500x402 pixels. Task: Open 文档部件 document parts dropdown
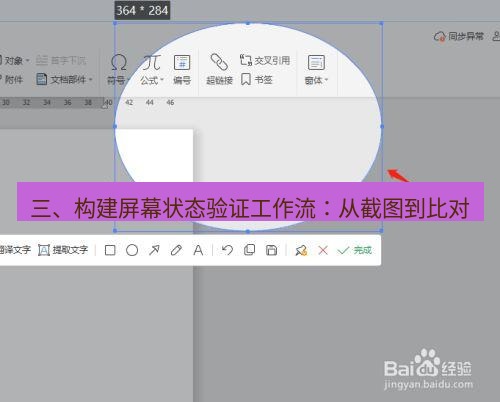pos(64,79)
